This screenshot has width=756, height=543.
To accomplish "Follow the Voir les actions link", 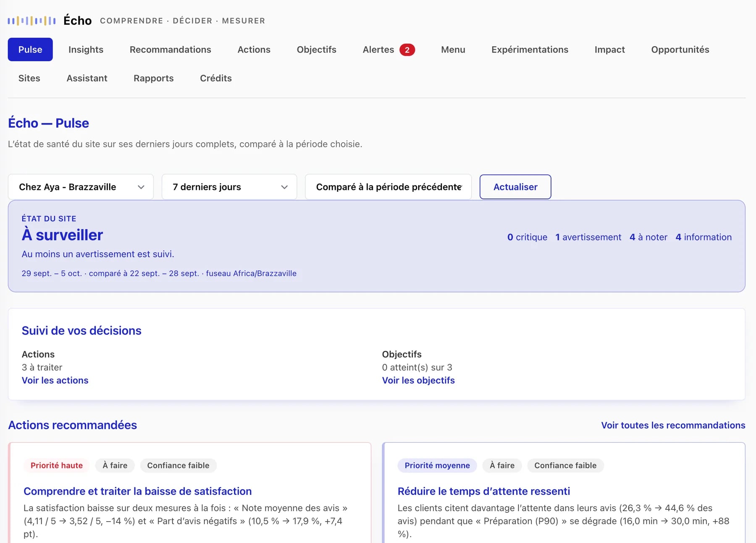I will click(55, 380).
